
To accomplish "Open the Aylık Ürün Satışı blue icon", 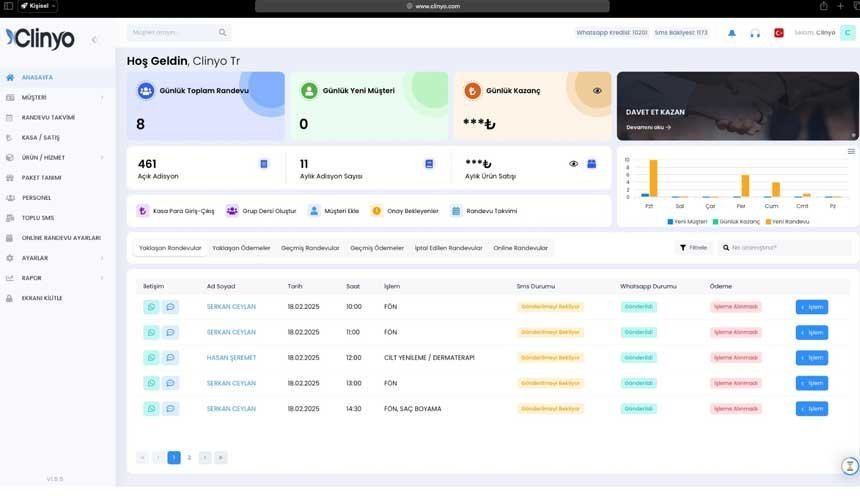I will 591,164.
